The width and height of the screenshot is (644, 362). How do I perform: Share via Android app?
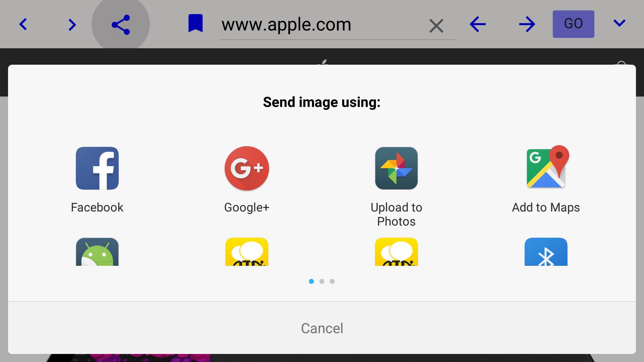(x=97, y=252)
